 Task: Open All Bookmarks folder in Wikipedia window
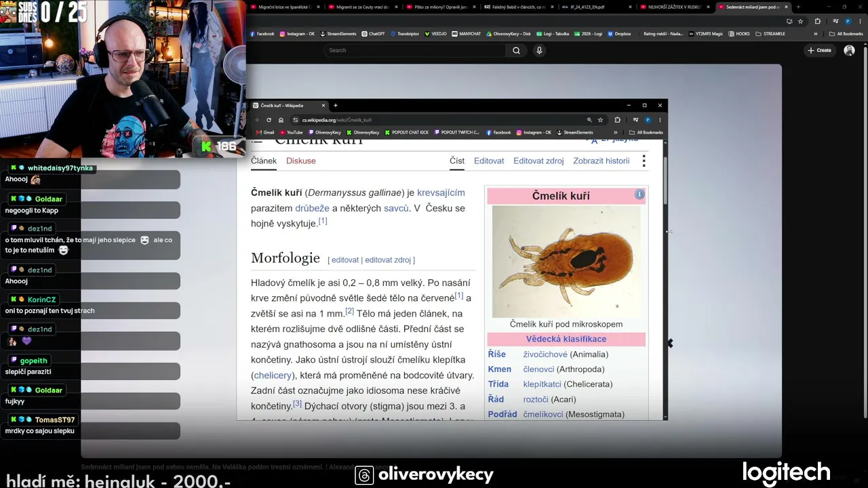point(646,133)
